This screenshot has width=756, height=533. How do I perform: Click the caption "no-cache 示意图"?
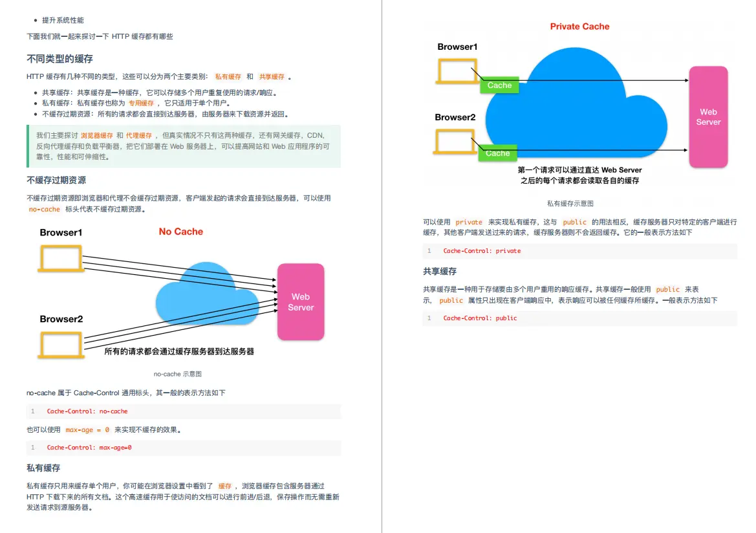point(177,374)
